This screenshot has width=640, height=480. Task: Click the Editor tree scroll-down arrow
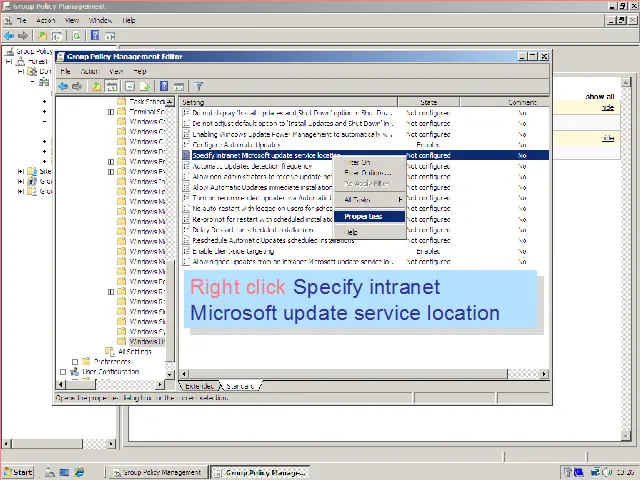(x=170, y=374)
